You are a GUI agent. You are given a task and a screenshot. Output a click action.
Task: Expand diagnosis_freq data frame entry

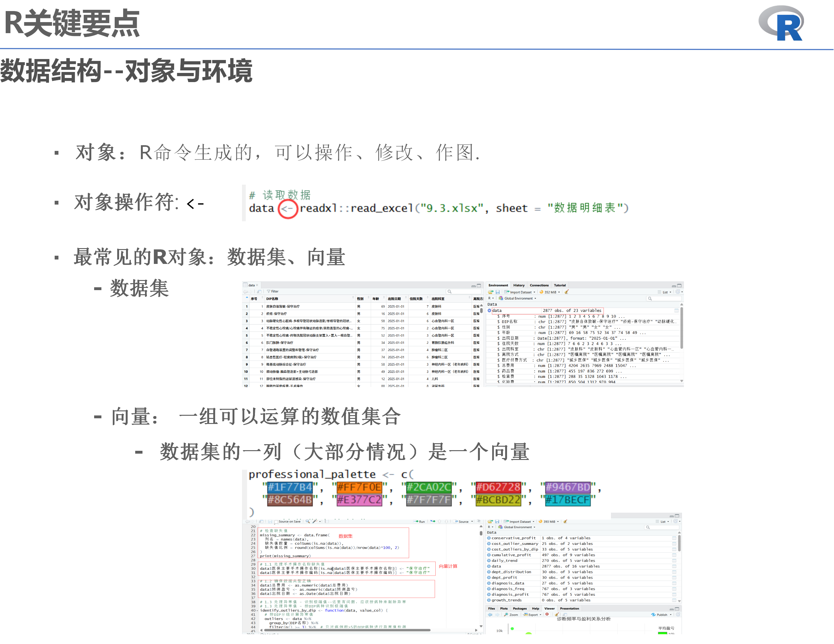489,589
